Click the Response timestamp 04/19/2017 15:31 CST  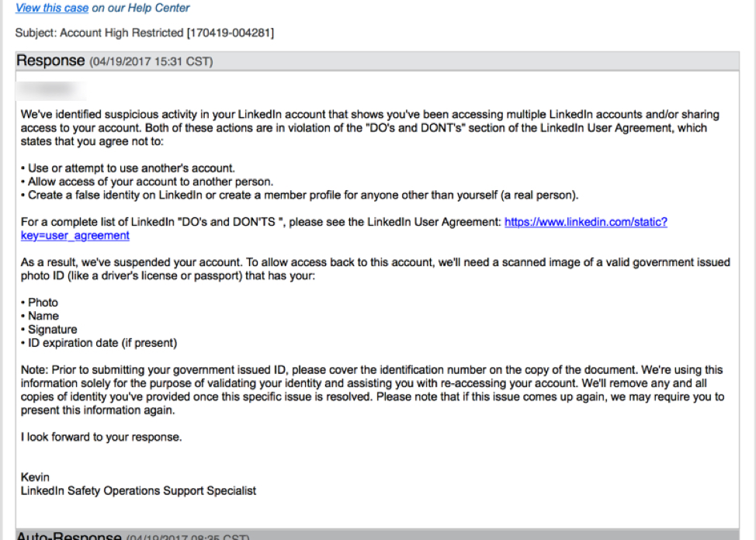151,62
